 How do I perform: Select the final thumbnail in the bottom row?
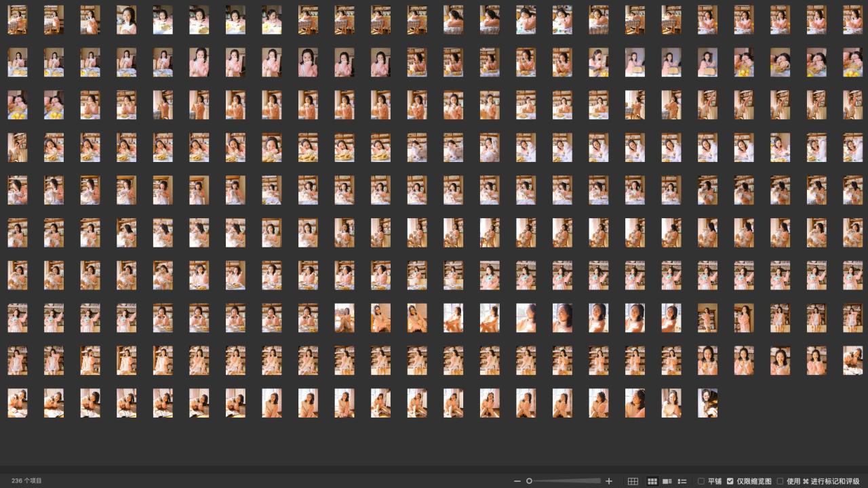tap(707, 403)
